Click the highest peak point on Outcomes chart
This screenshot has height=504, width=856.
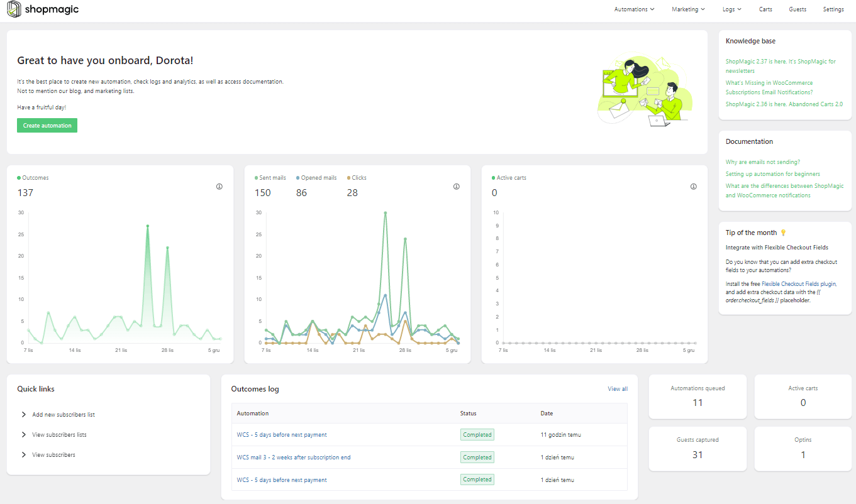148,226
